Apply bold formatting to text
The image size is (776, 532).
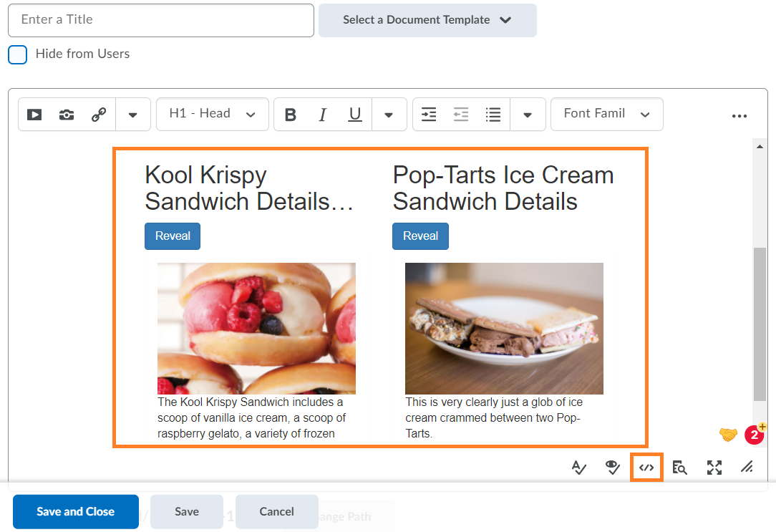(290, 114)
